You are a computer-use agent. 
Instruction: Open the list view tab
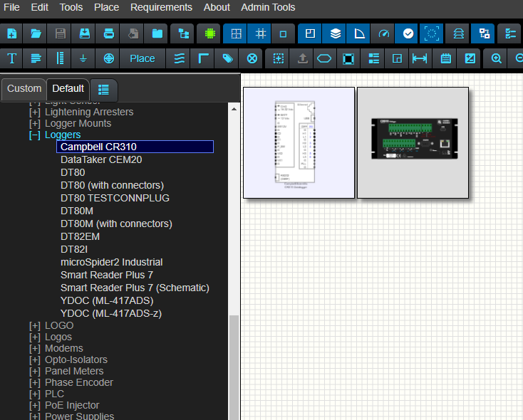tap(104, 90)
